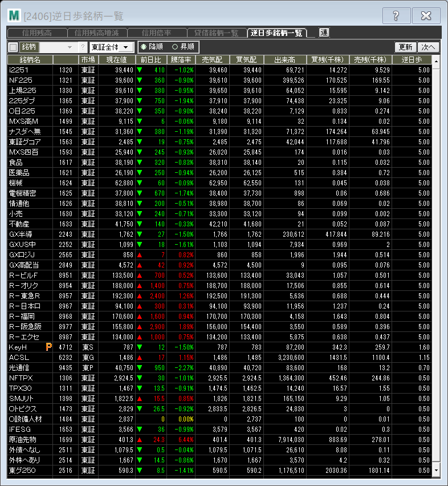Viewport: 448px width, 486px height.
Task: Select the 東グ250 row name
Action: tap(22, 470)
